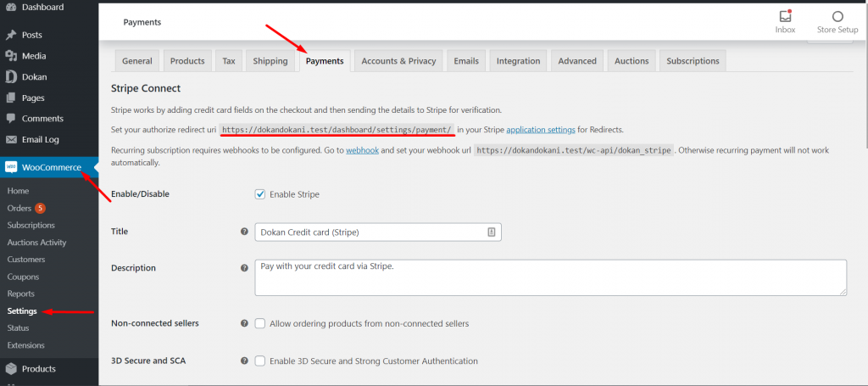Click the Description textarea resize handle
Viewport: 868px width, 386px height.
(x=843, y=293)
